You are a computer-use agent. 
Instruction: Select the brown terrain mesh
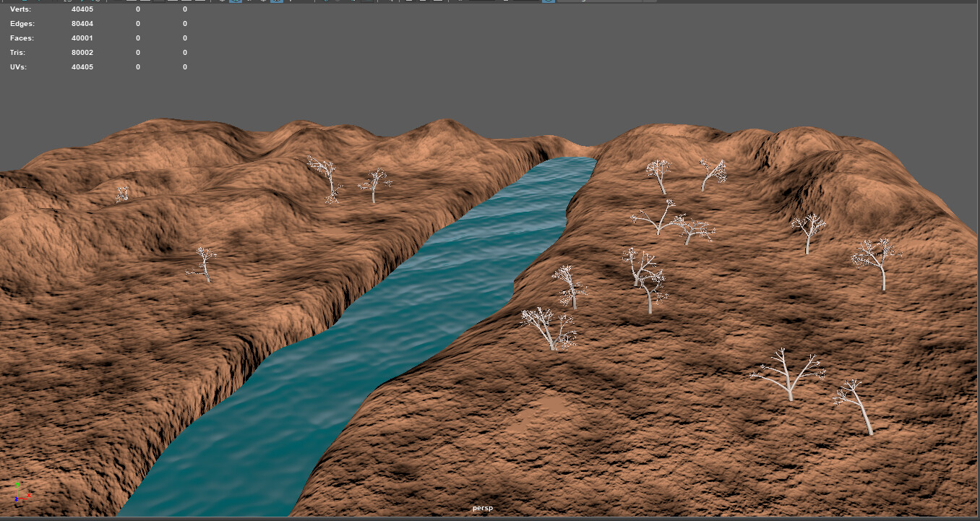pyautogui.click(x=723, y=434)
